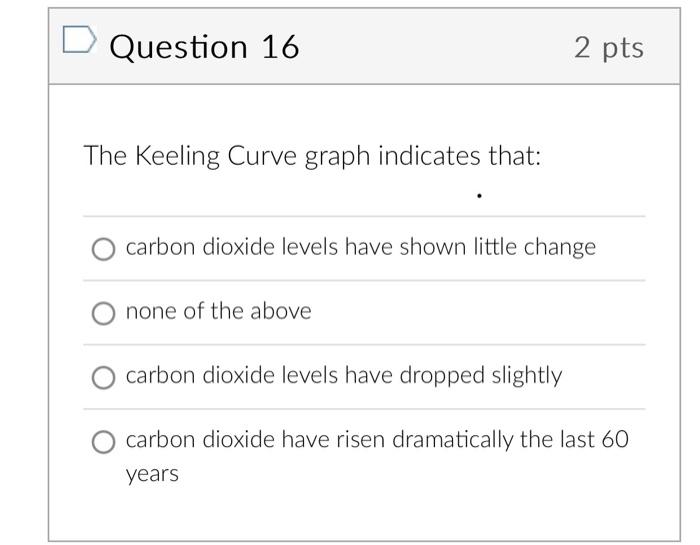700x545 pixels.
Task: Click the 'none of the above' answer text
Action: (x=218, y=312)
